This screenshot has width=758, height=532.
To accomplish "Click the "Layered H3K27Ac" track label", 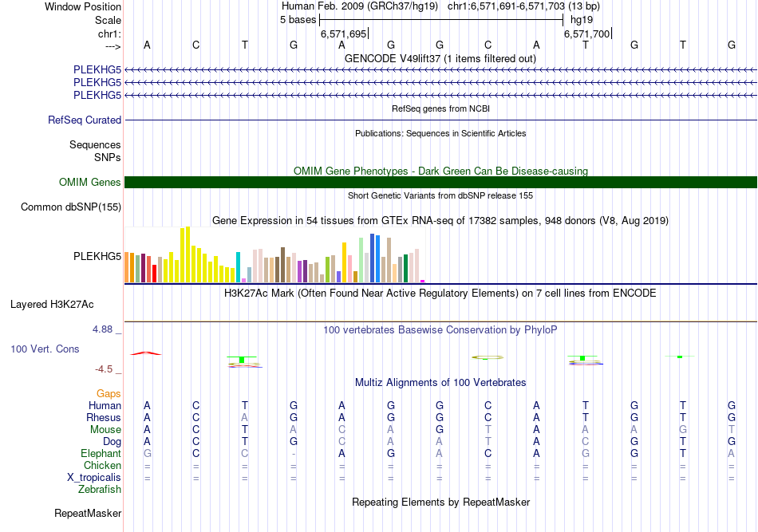I will 52,305.
